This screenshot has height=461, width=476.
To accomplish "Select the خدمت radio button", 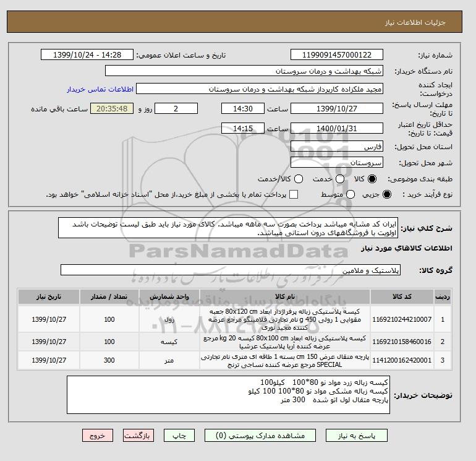I will 340,179.
